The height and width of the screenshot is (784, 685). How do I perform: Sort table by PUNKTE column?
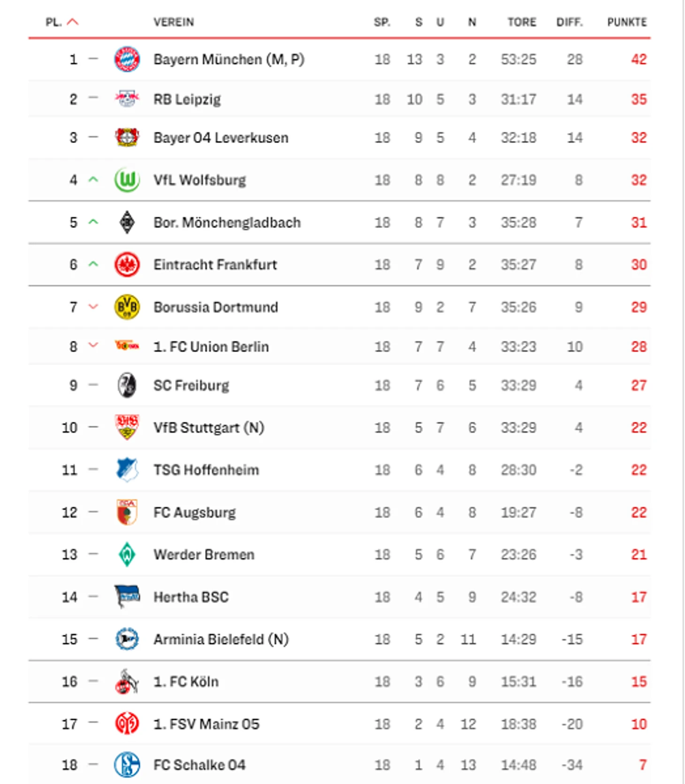pos(626,22)
